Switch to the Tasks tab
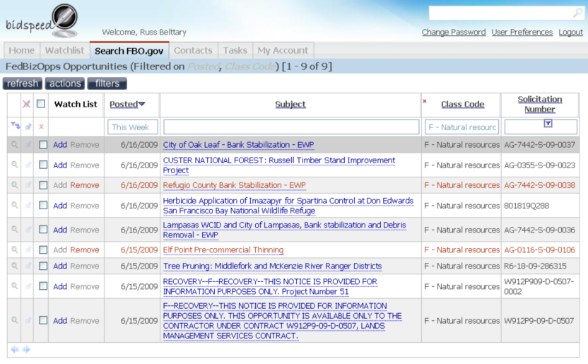Image resolution: width=588 pixels, height=364 pixels. 235,50
